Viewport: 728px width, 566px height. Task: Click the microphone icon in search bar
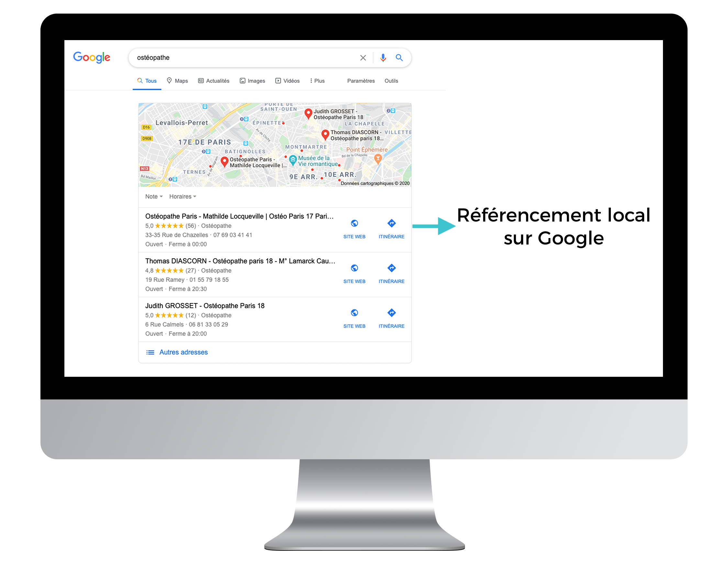381,57
